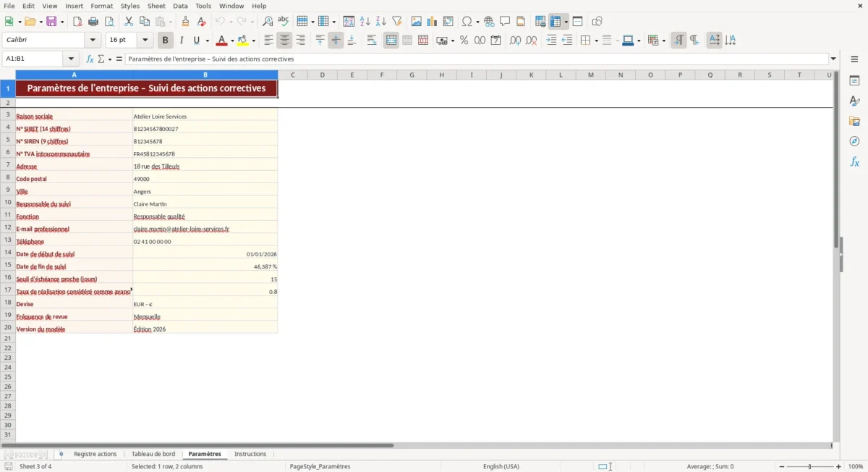Image resolution: width=868 pixels, height=472 pixels.
Task: Toggle Align Left
Action: (x=269, y=41)
